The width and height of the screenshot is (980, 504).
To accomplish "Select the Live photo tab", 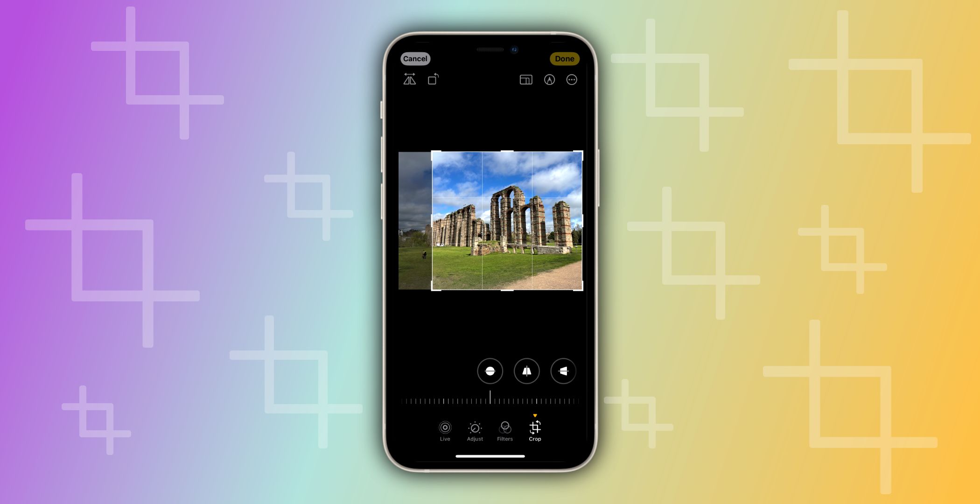I will tap(444, 430).
